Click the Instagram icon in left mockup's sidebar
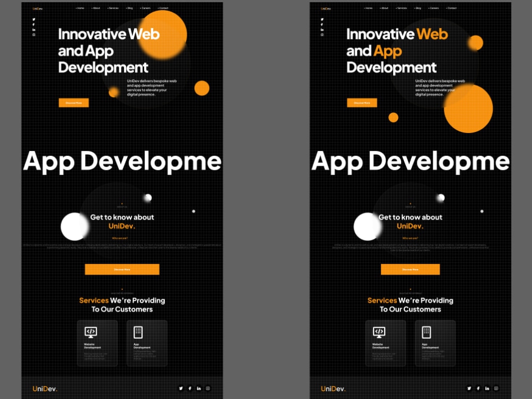532x399 pixels. click(34, 35)
